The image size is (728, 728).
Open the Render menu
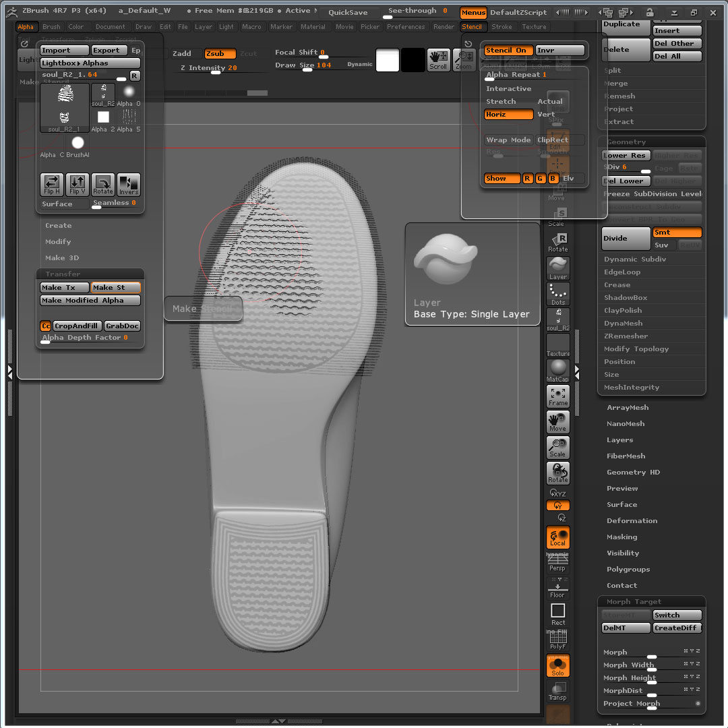point(444,27)
